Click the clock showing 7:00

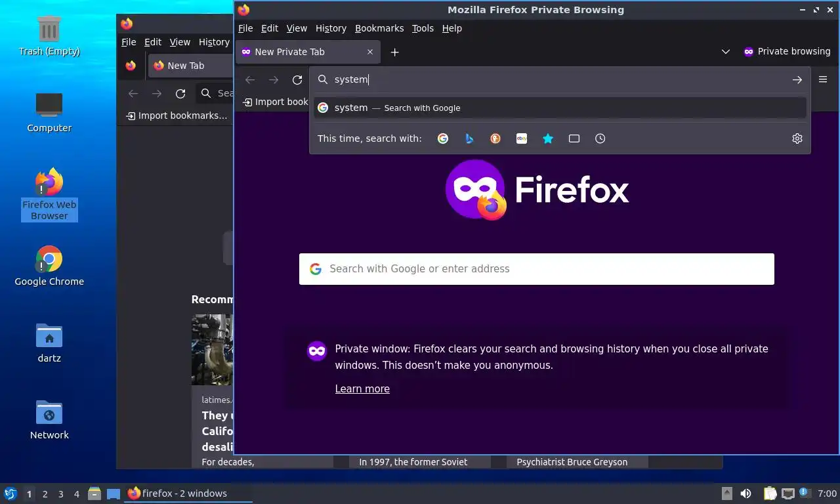[x=827, y=493]
